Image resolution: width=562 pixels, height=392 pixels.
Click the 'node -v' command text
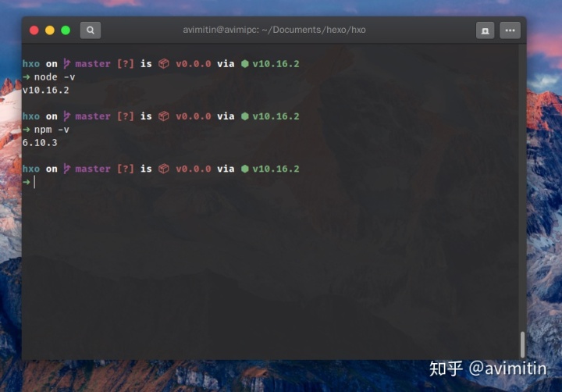pyautogui.click(x=55, y=77)
